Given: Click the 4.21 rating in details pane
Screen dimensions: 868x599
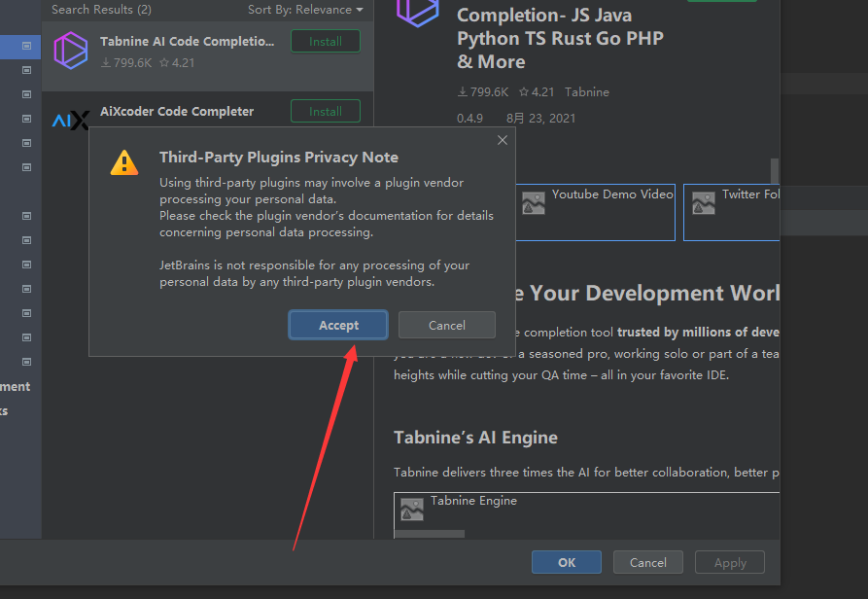Looking at the screenshot, I should point(537,92).
